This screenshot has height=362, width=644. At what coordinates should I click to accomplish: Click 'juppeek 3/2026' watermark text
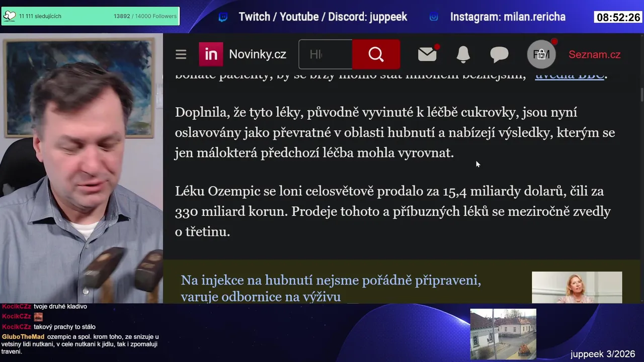tap(603, 354)
